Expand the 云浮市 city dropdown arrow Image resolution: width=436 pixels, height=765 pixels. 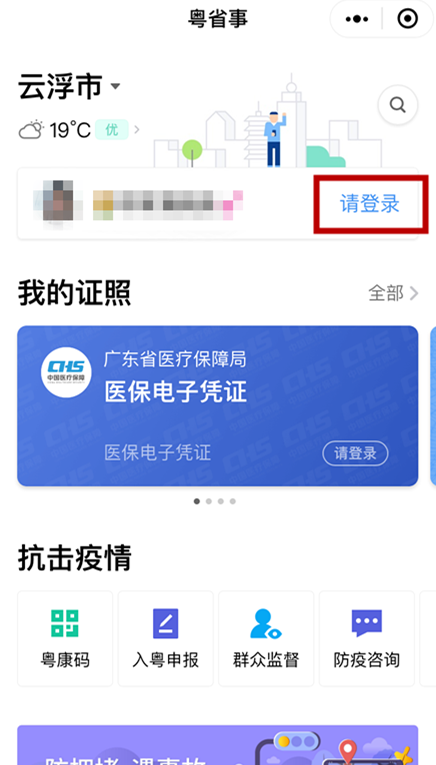point(115,86)
